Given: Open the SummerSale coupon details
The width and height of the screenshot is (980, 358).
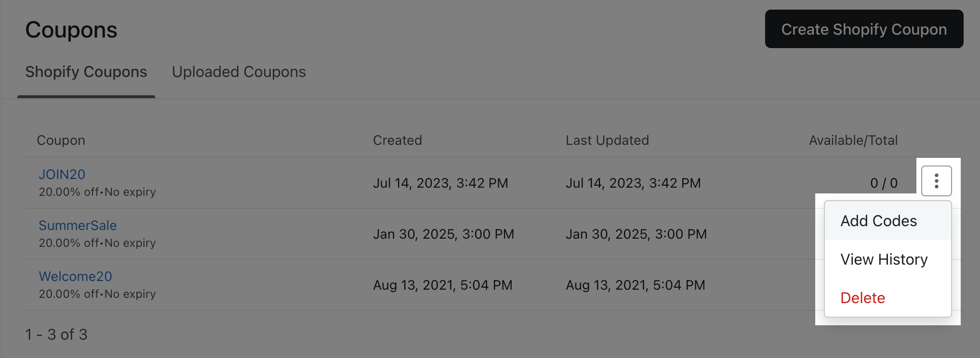Looking at the screenshot, I should 78,225.
